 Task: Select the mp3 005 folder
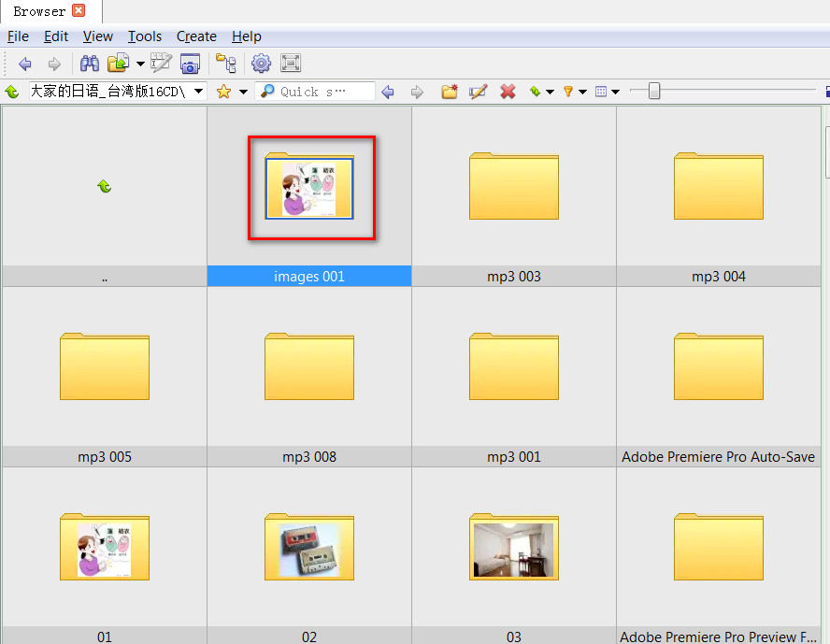pyautogui.click(x=105, y=366)
